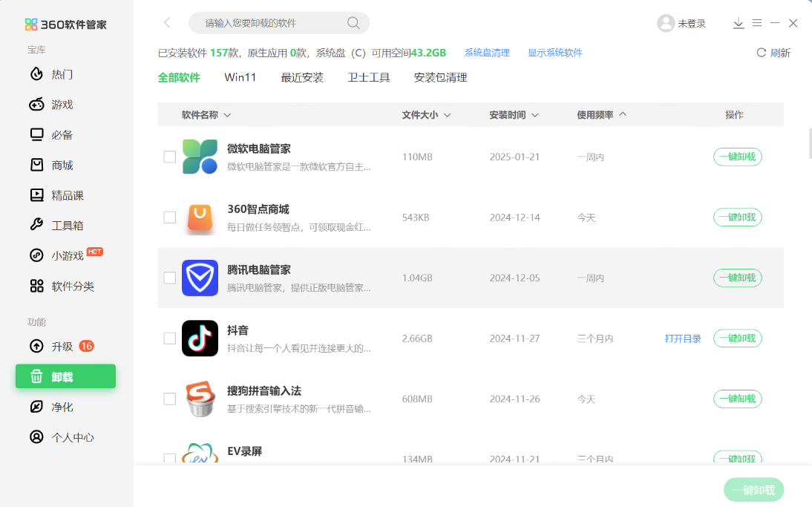The width and height of the screenshot is (812, 507).
Task: Check the 360智点商城 checkbox
Action: [x=170, y=217]
